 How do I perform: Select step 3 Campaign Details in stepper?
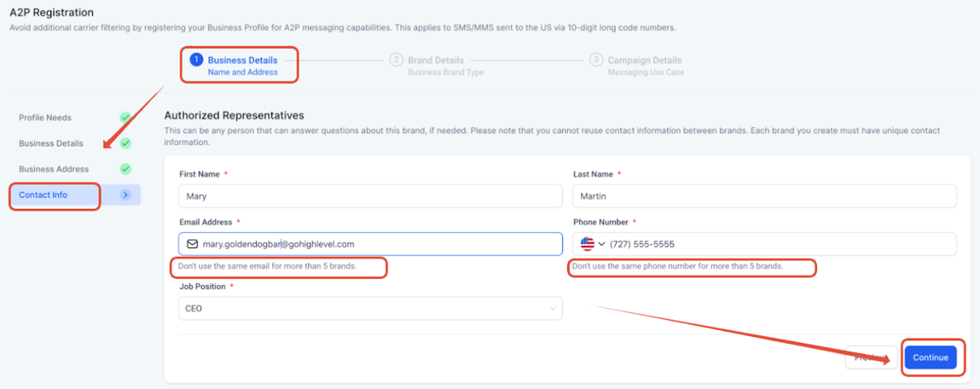click(637, 66)
